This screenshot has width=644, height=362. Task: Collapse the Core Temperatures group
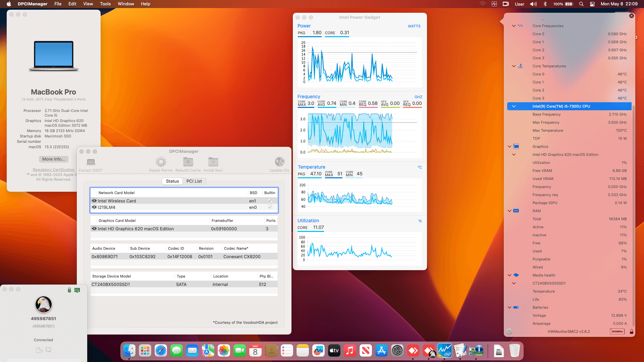[514, 66]
